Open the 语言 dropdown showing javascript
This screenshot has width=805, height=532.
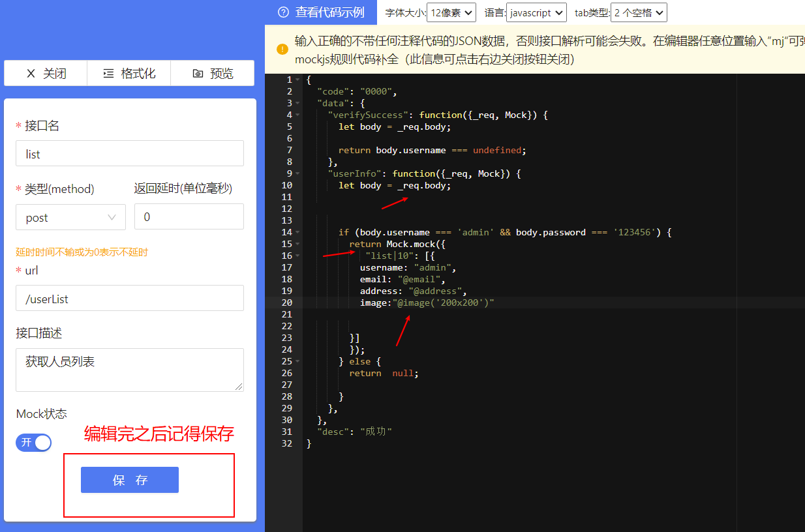coord(536,12)
